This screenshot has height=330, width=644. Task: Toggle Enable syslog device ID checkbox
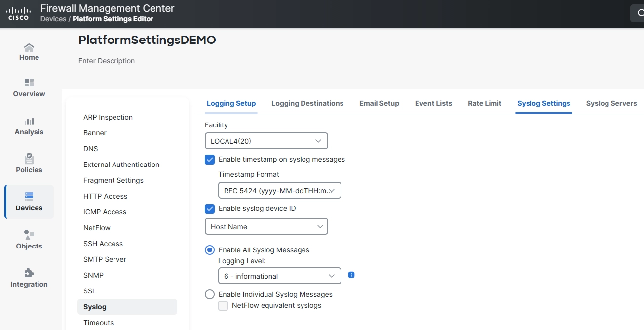click(210, 209)
